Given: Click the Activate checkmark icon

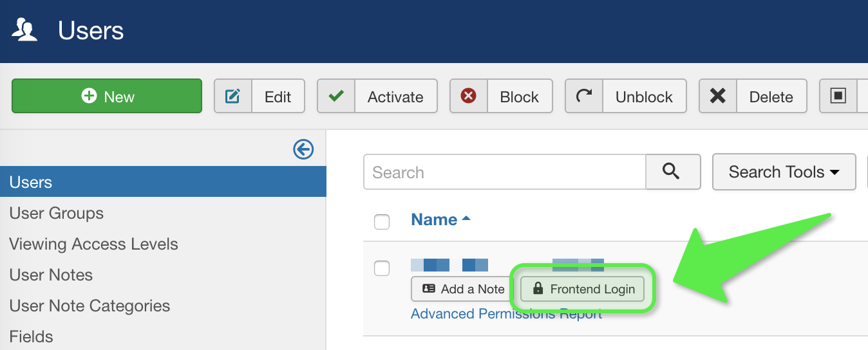Looking at the screenshot, I should [335, 97].
